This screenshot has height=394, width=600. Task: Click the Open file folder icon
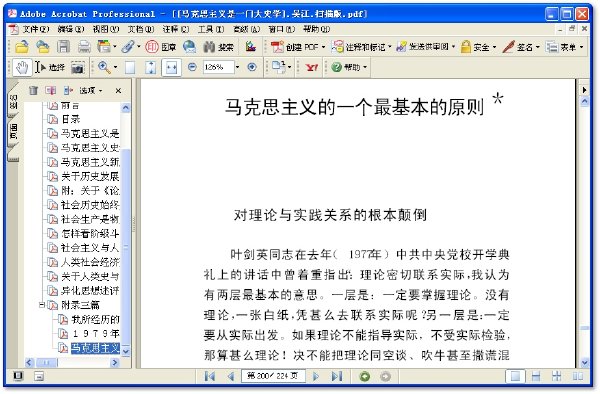coord(22,47)
